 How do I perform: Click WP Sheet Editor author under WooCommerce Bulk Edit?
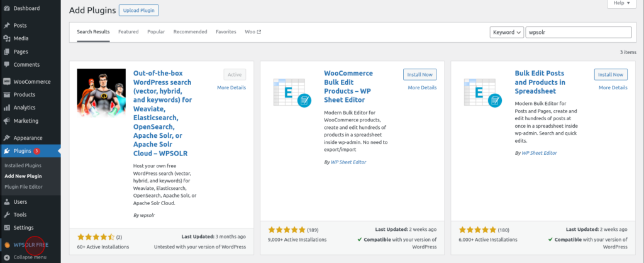coord(348,162)
